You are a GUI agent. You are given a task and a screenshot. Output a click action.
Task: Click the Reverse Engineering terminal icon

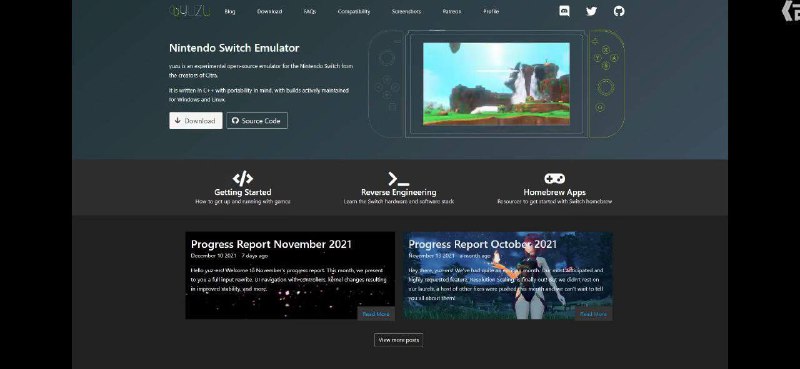coord(398,179)
